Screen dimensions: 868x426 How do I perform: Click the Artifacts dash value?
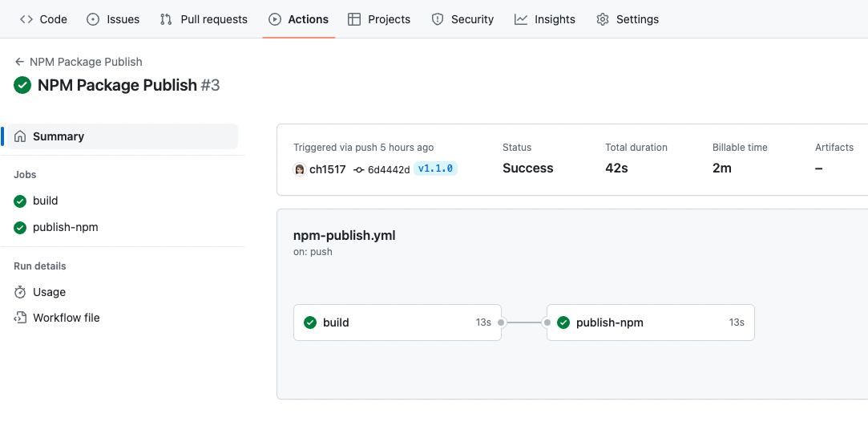point(819,168)
